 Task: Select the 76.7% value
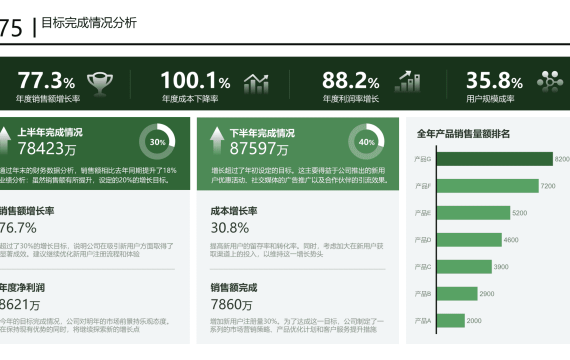point(18,228)
